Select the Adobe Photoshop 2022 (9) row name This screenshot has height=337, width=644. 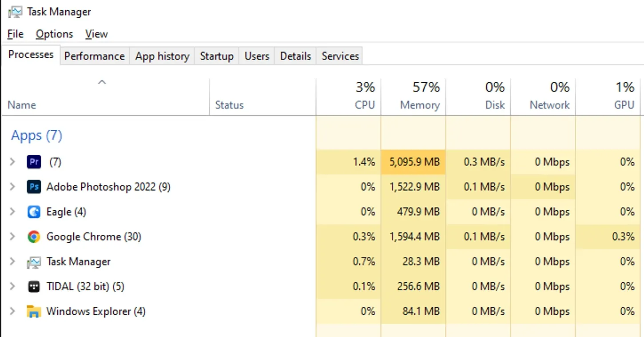[x=108, y=187]
